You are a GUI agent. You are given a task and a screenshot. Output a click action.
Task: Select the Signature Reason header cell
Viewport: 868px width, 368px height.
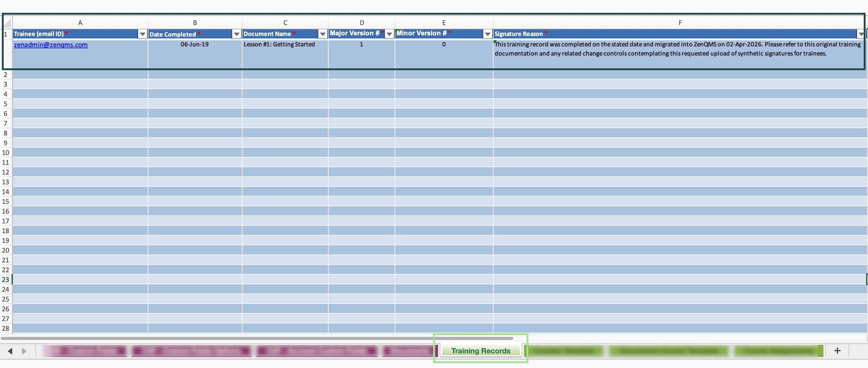680,34
